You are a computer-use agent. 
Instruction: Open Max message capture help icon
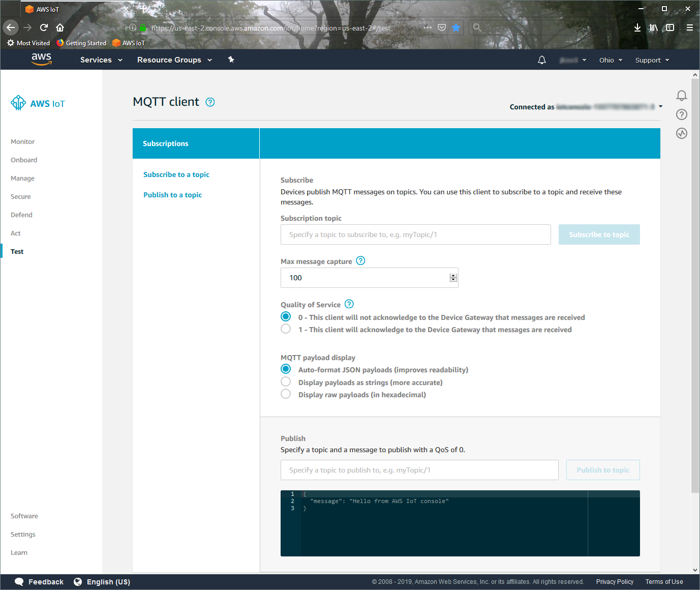(360, 260)
